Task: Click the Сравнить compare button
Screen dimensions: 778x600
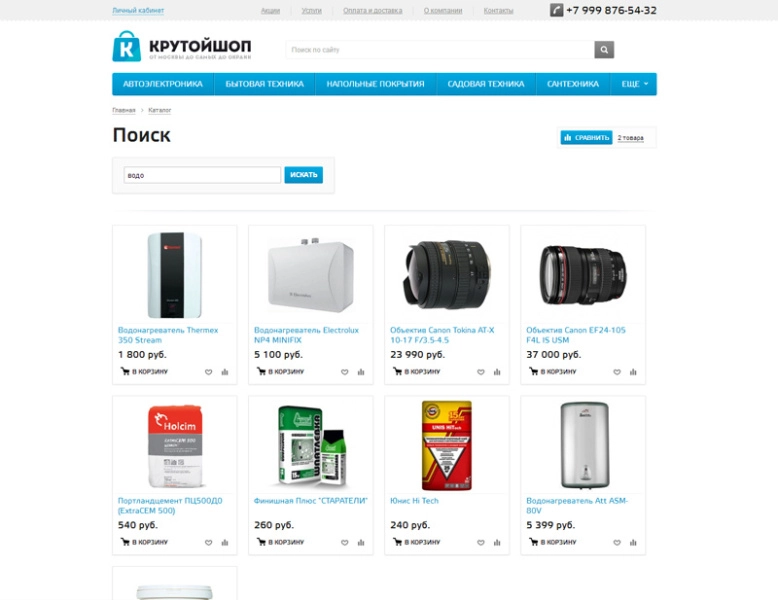Action: click(x=586, y=137)
